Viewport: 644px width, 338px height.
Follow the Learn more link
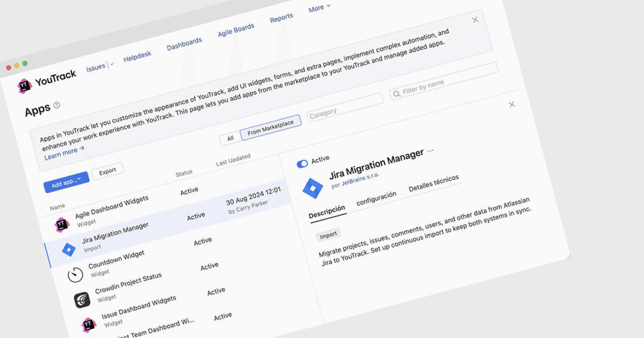coord(64,153)
